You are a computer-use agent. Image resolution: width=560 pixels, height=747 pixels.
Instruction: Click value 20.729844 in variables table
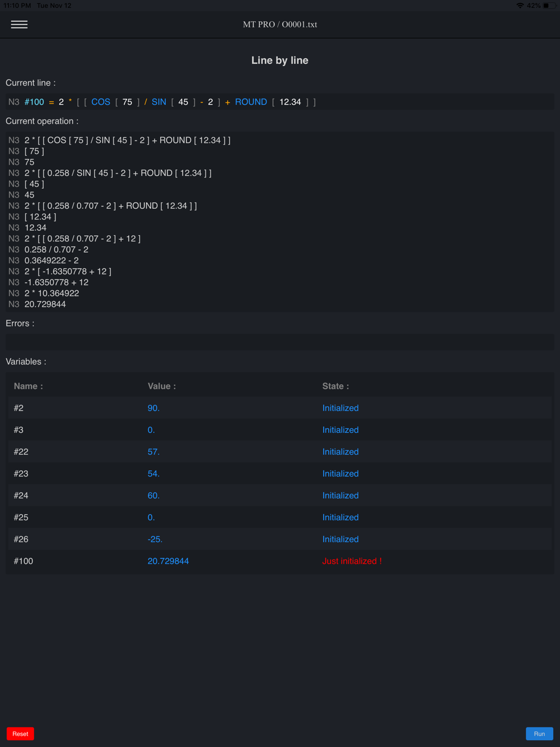click(x=168, y=561)
